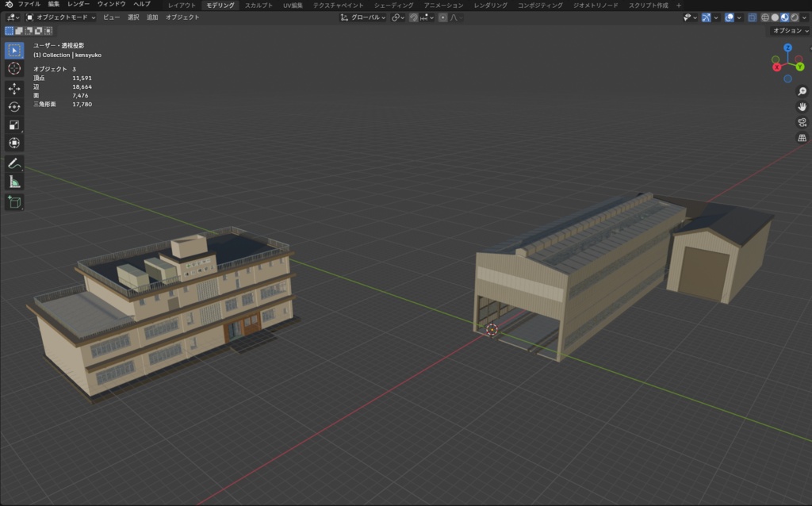
Task: Select the Annotate pencil tool
Action: [x=14, y=163]
